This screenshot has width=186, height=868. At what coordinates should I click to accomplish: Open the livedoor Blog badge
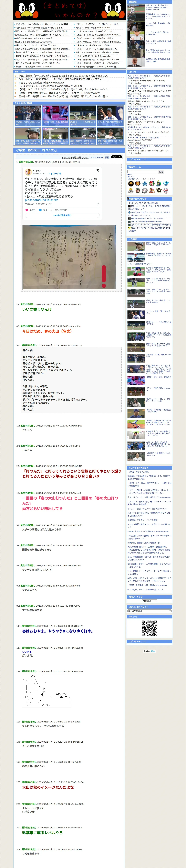tap(149, 651)
